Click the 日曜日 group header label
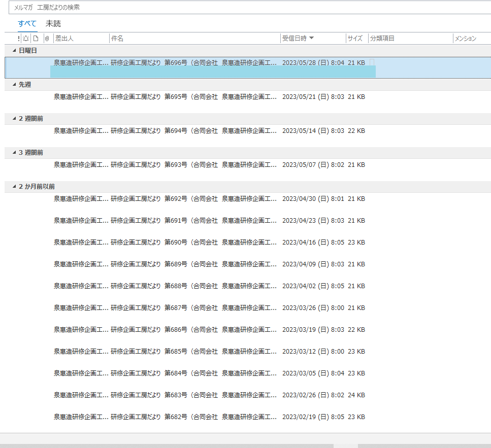491x448 pixels. (28, 50)
